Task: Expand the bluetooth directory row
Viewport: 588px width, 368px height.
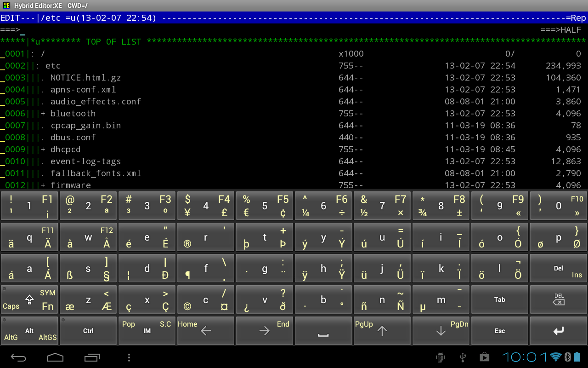Action: pyautogui.click(x=294, y=114)
